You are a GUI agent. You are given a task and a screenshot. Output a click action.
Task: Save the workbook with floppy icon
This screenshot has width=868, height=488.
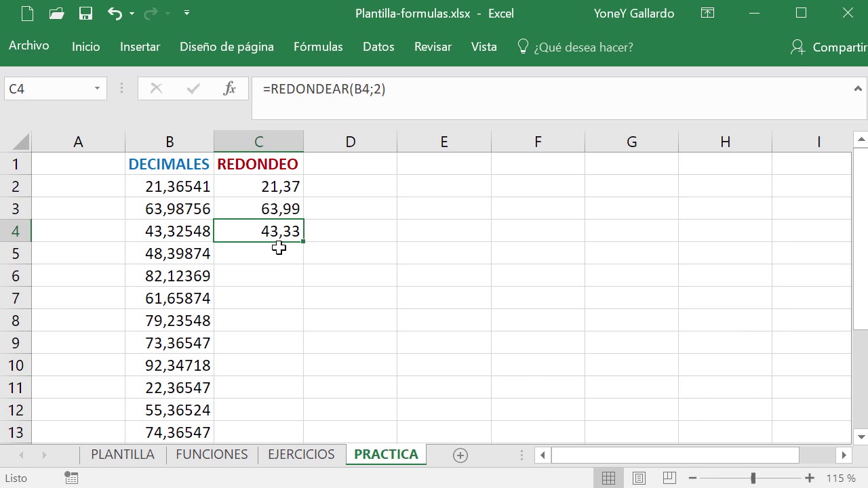tap(85, 13)
